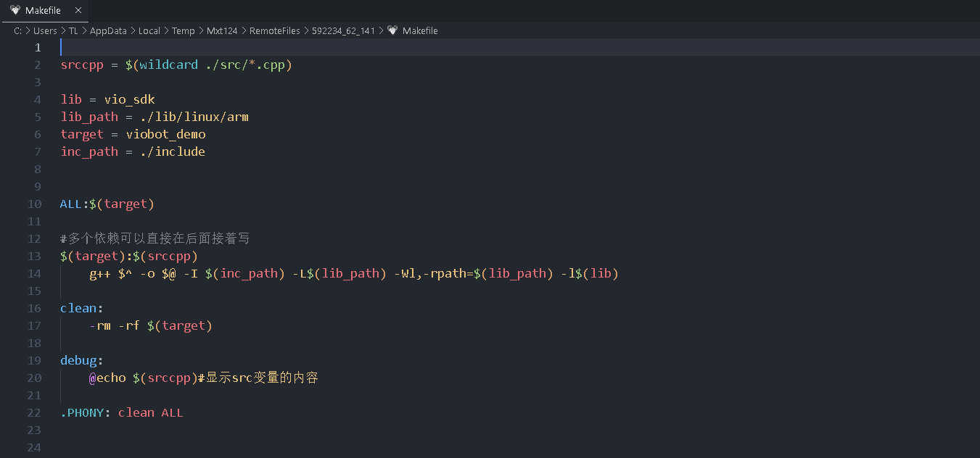
Task: Expand chevron after Users breadcrumb
Action: (x=63, y=31)
